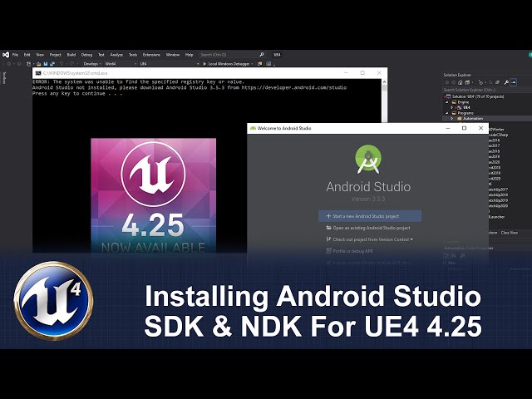
Task: Click the Save toolbar icon
Action: click(x=46, y=63)
